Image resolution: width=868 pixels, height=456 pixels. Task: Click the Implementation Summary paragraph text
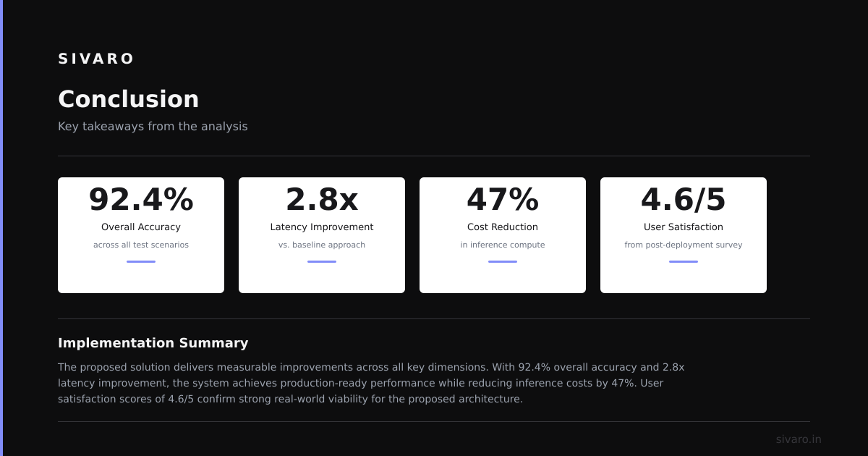pyautogui.click(x=371, y=383)
